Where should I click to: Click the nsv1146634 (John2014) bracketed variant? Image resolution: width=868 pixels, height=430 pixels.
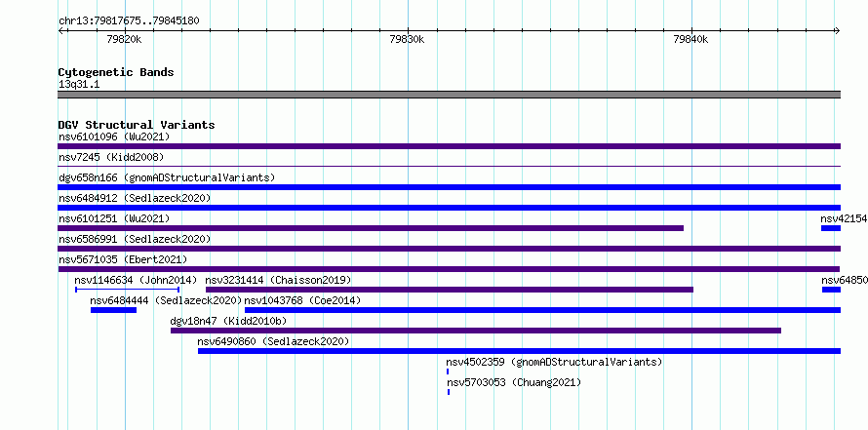tap(128, 289)
